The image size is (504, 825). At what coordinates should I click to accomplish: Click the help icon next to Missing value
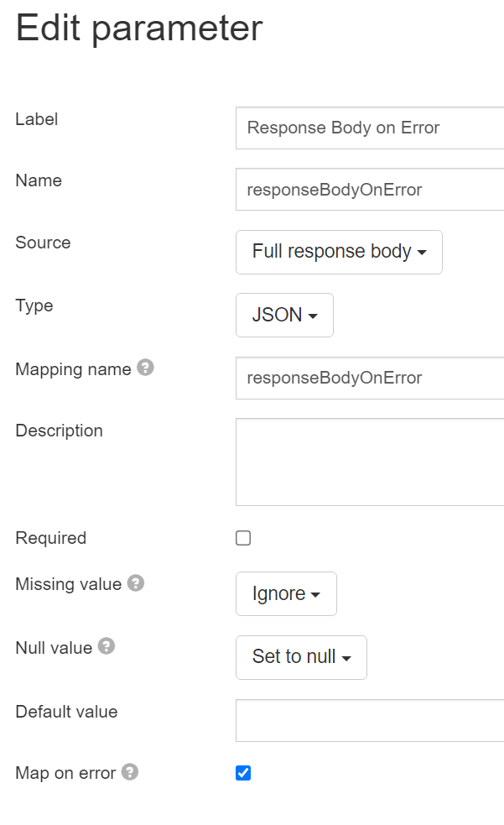click(x=136, y=583)
